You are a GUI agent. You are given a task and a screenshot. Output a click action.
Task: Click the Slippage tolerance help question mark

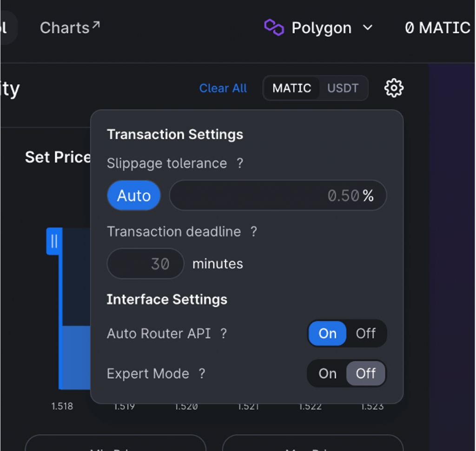pyautogui.click(x=240, y=163)
